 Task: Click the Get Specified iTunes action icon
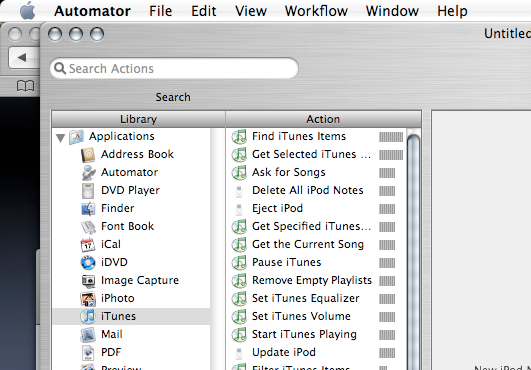(239, 227)
